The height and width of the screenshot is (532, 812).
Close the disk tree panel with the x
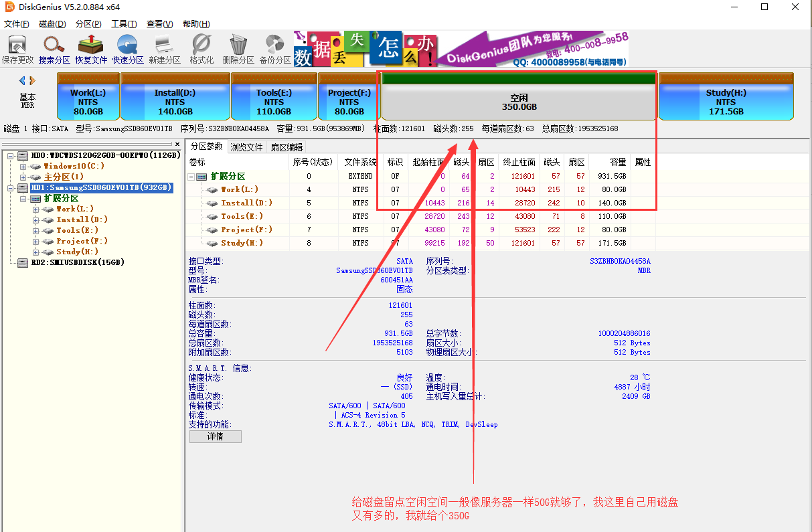(x=177, y=144)
